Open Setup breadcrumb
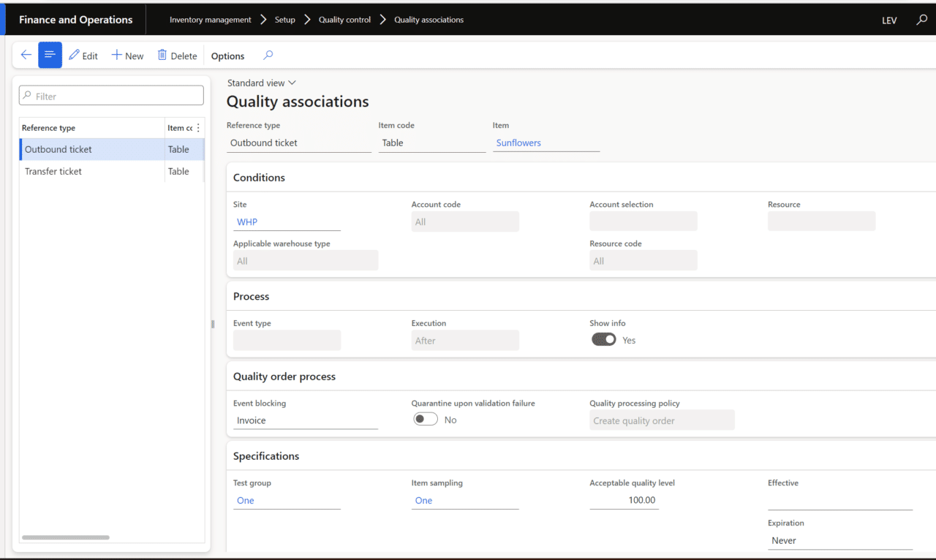 (285, 20)
